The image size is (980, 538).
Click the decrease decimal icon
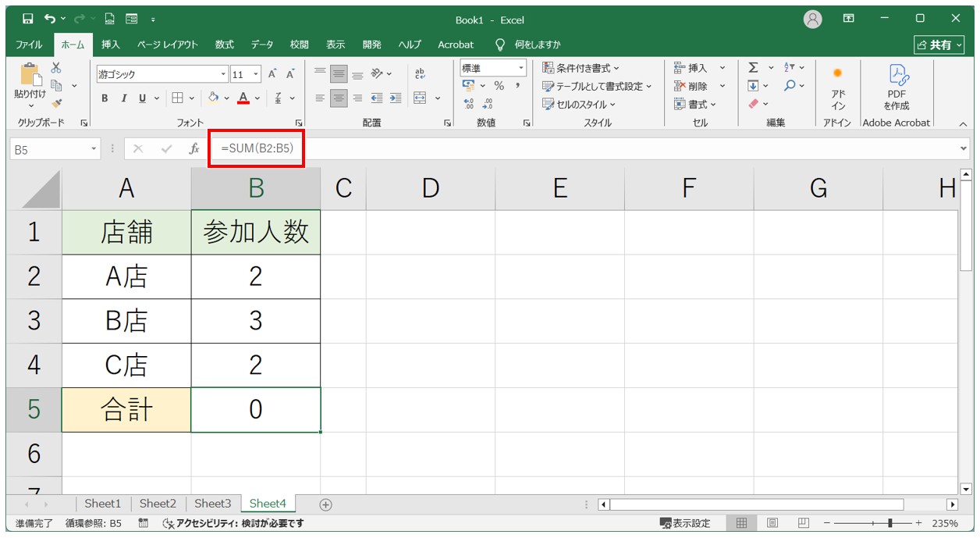tap(488, 103)
